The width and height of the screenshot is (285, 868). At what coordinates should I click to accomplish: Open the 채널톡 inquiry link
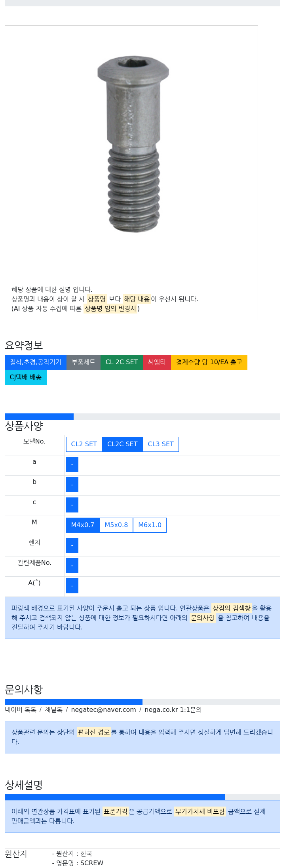tap(53, 709)
